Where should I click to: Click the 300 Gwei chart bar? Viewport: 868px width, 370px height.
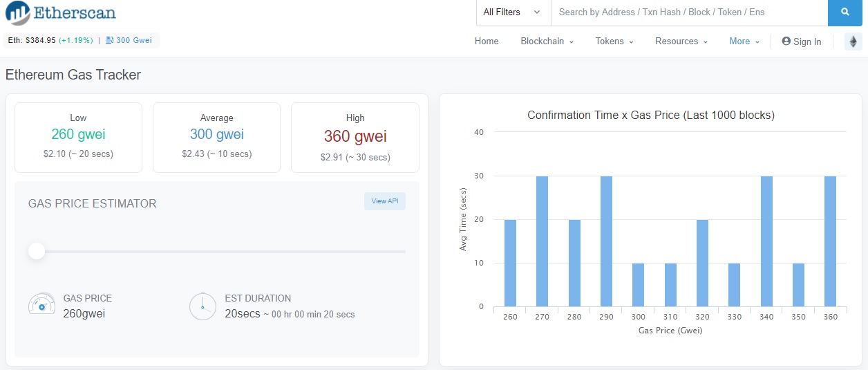point(639,285)
